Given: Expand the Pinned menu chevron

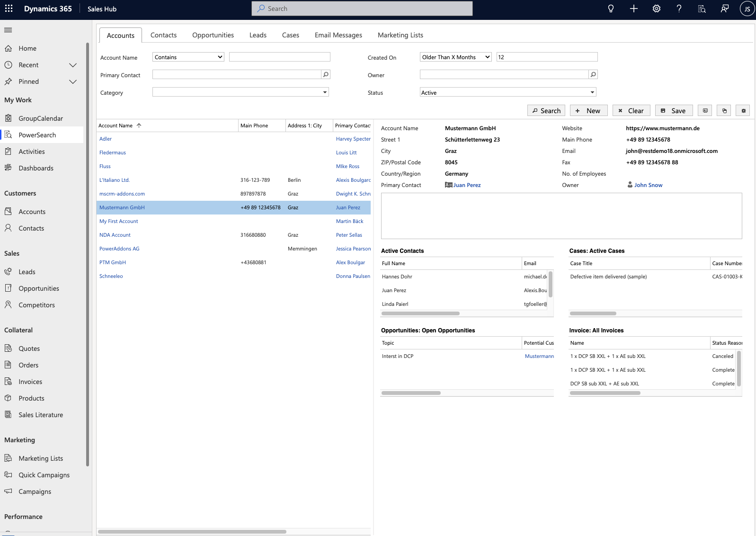Looking at the screenshot, I should pyautogui.click(x=73, y=81).
